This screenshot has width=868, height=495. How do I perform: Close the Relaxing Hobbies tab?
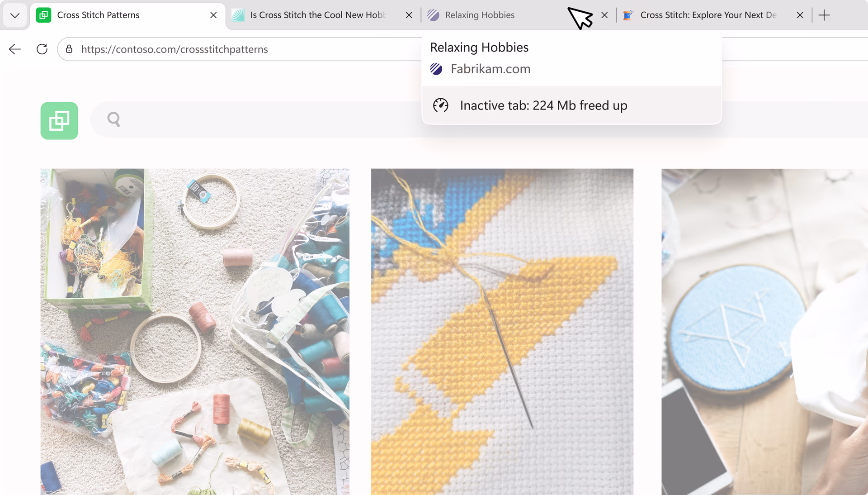[604, 15]
